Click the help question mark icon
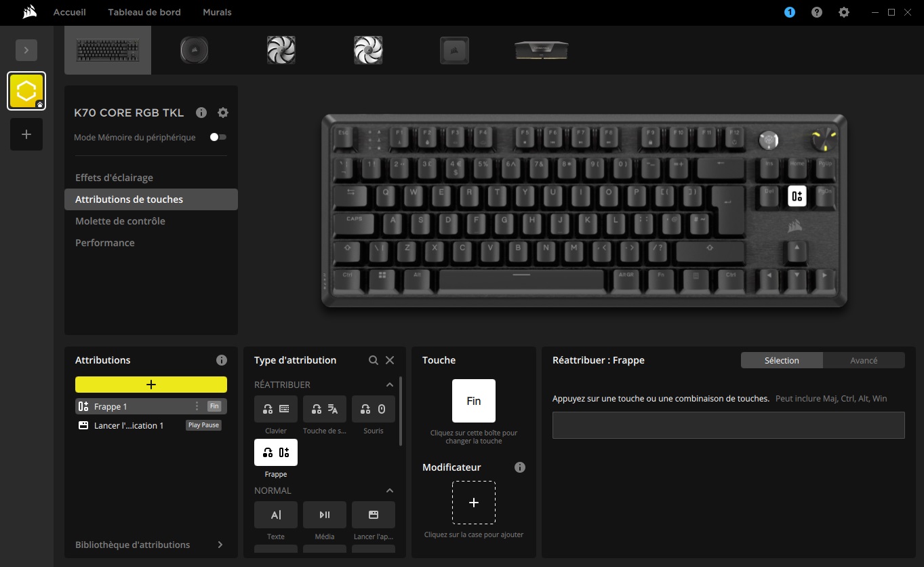The image size is (924, 567). 816,12
